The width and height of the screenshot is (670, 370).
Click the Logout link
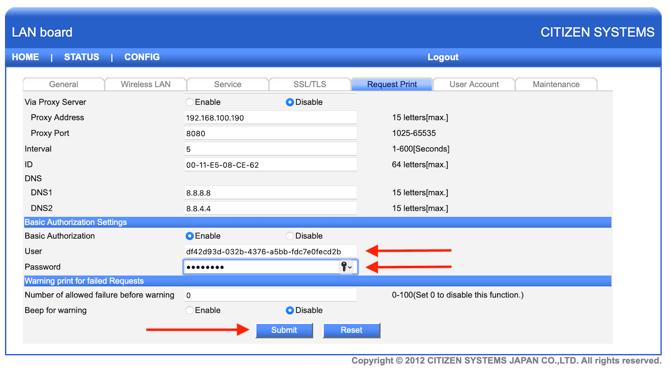(443, 57)
